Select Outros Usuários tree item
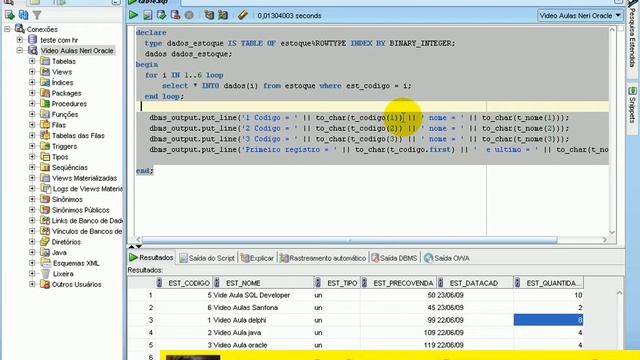The width and height of the screenshot is (640, 360). click(x=76, y=284)
